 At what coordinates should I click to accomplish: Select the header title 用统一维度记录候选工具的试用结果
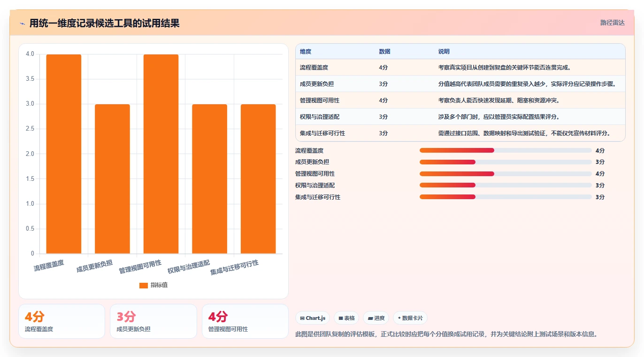point(104,23)
